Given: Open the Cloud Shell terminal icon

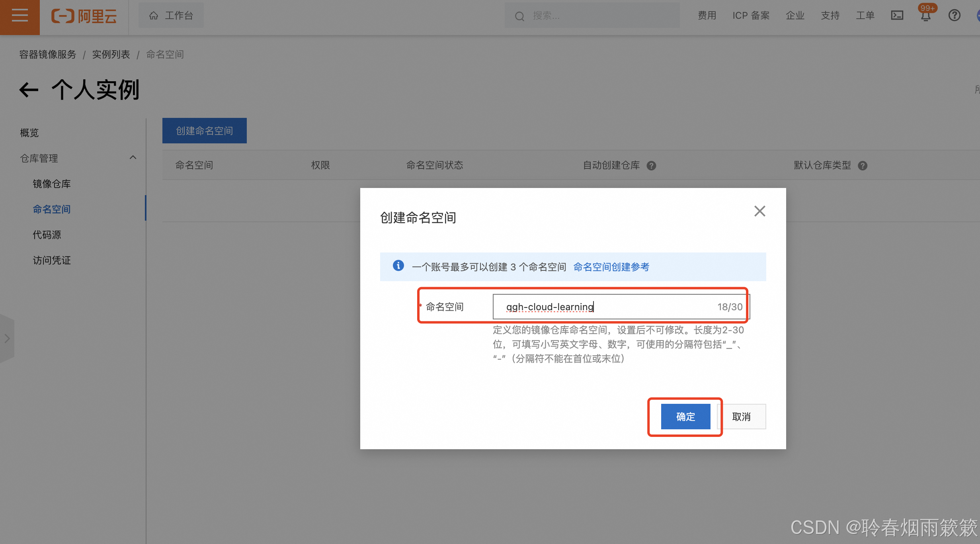Looking at the screenshot, I should point(897,16).
